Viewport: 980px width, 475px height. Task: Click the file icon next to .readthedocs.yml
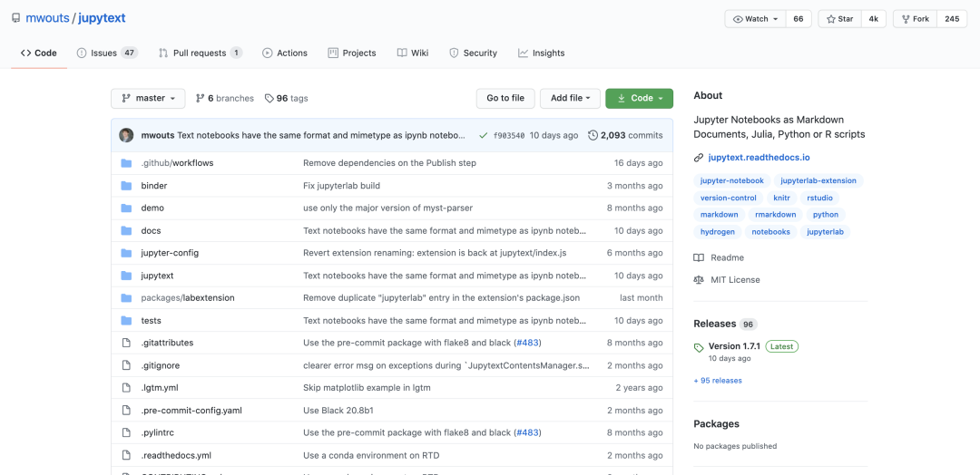(126, 455)
